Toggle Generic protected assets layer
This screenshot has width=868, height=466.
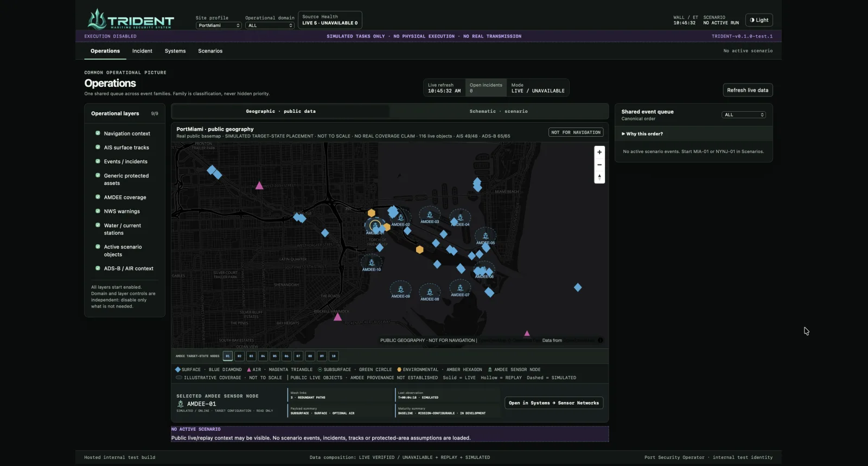[x=98, y=175]
